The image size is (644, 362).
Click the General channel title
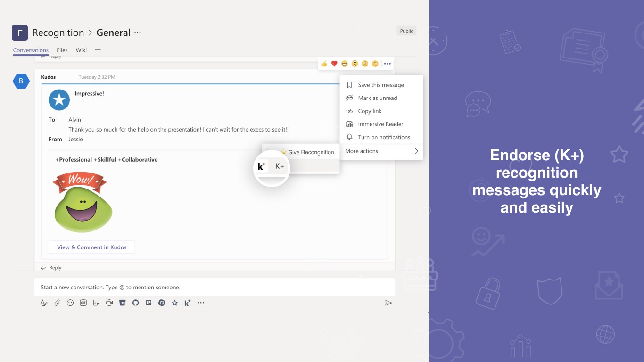[113, 33]
